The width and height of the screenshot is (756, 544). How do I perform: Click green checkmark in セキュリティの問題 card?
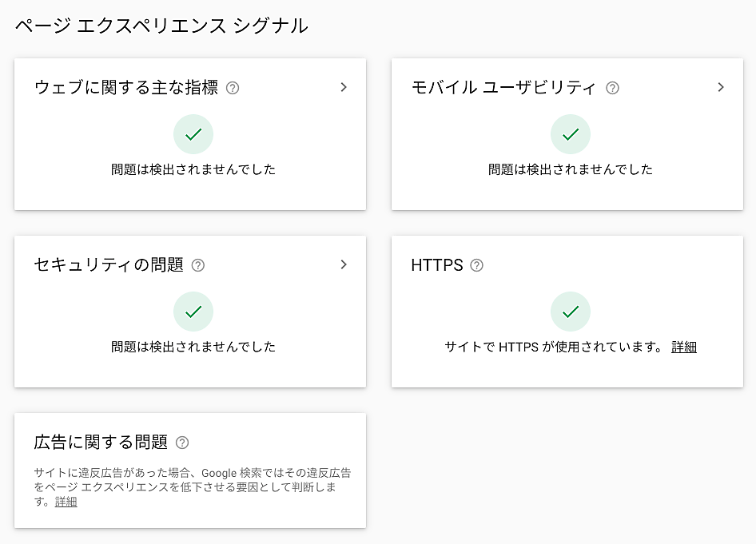click(x=193, y=312)
